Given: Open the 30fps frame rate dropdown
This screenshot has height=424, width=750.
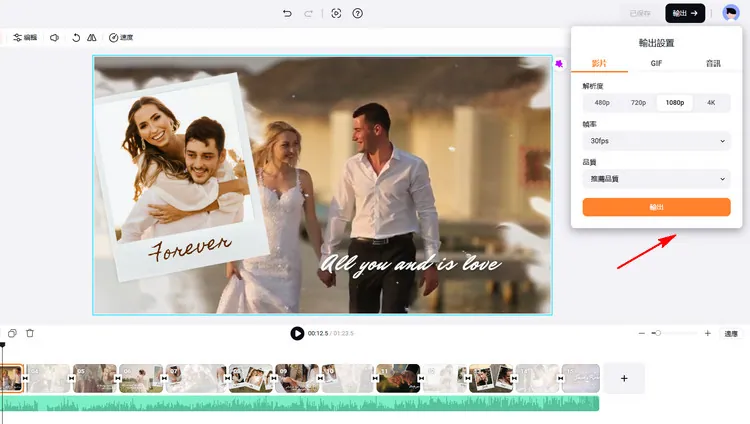Looking at the screenshot, I should pyautogui.click(x=656, y=141).
